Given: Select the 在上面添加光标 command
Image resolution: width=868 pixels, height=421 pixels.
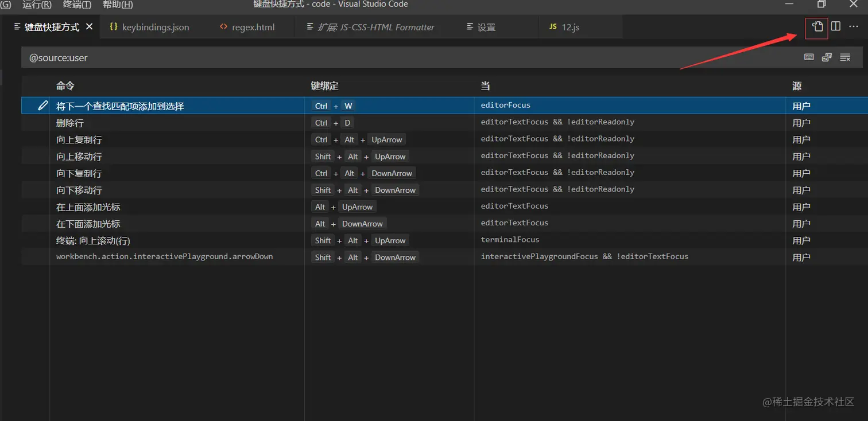Looking at the screenshot, I should [x=88, y=207].
